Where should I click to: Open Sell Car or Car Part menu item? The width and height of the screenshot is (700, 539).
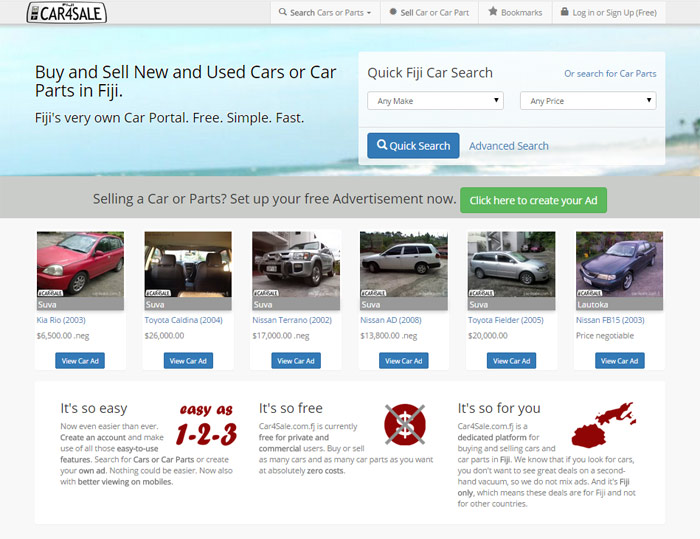(x=429, y=13)
